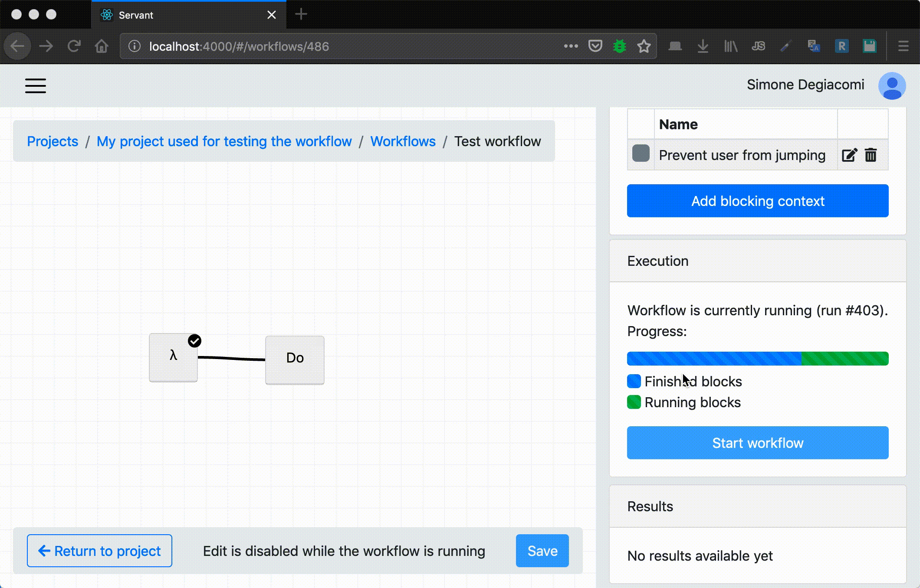Click the checkmark icon on lambda block
Image resolution: width=920 pixels, height=588 pixels.
click(194, 341)
